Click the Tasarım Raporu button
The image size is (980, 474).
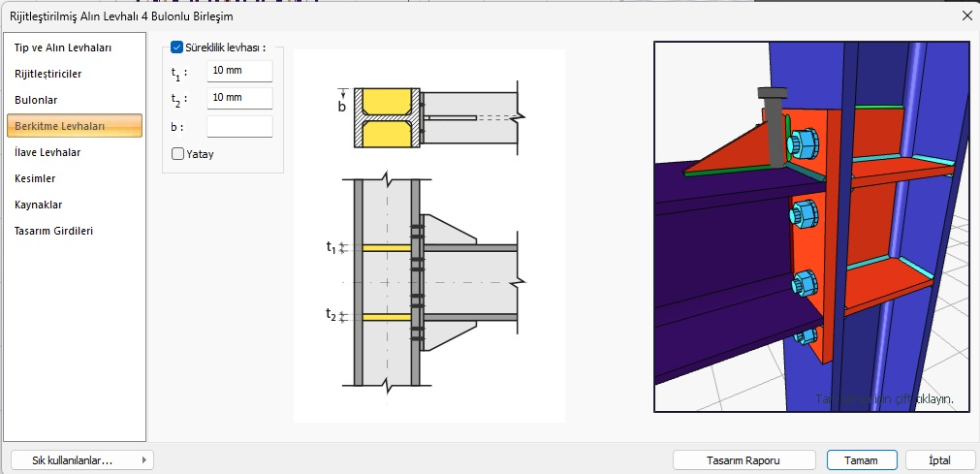(x=743, y=460)
